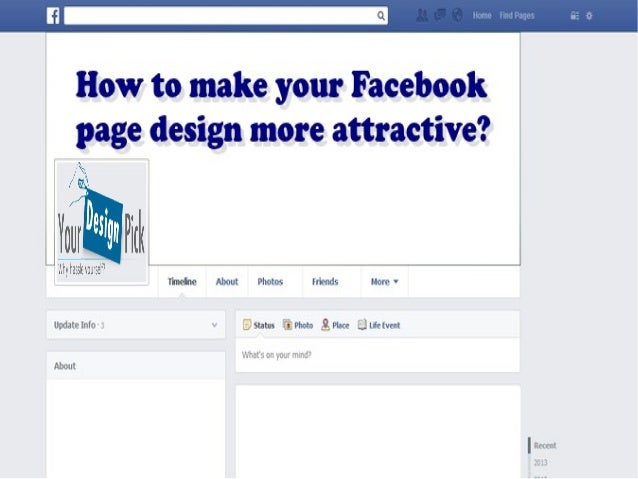Viewport: 638px width, 479px height.
Task: Switch to the Timeline tab
Action: pyautogui.click(x=182, y=282)
